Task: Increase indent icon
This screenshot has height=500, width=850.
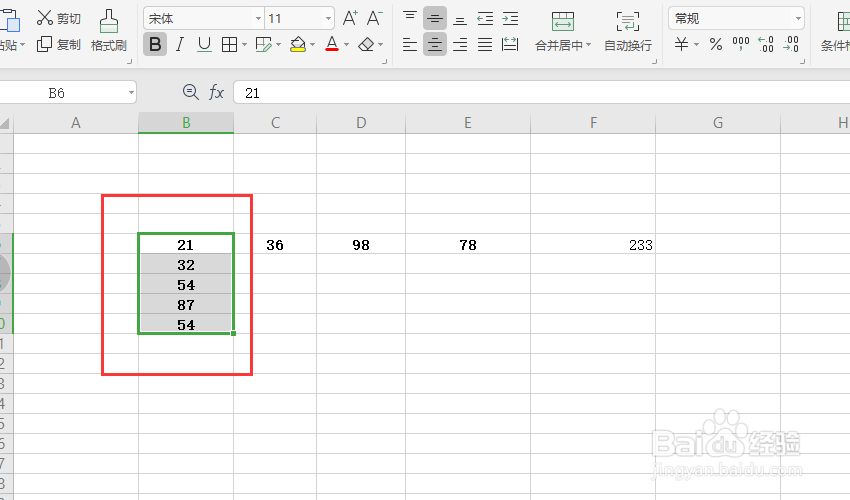Action: [x=510, y=19]
